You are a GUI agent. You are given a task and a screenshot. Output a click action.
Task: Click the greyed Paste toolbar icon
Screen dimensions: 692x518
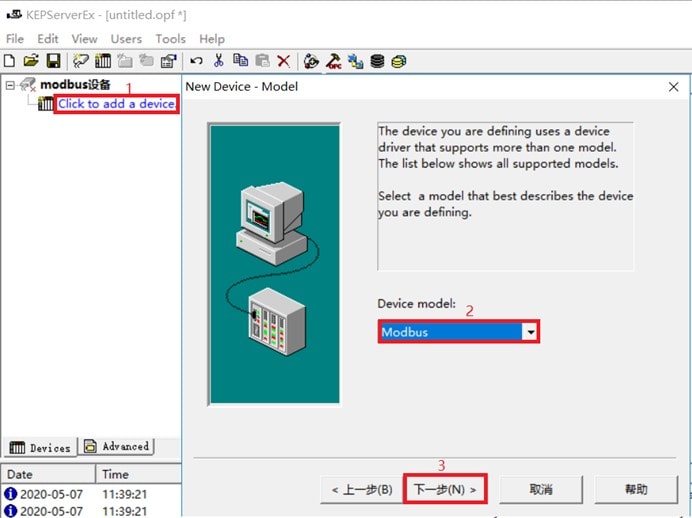pos(263,60)
